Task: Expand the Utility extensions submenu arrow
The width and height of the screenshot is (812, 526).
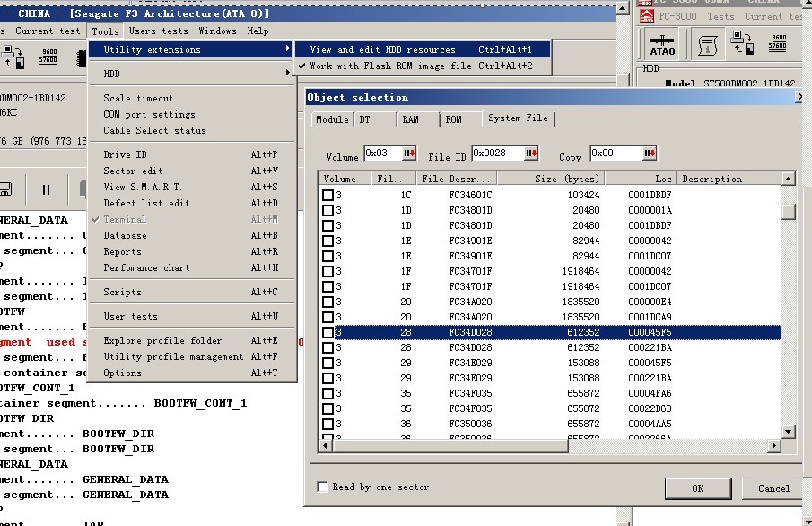Action: tap(288, 48)
